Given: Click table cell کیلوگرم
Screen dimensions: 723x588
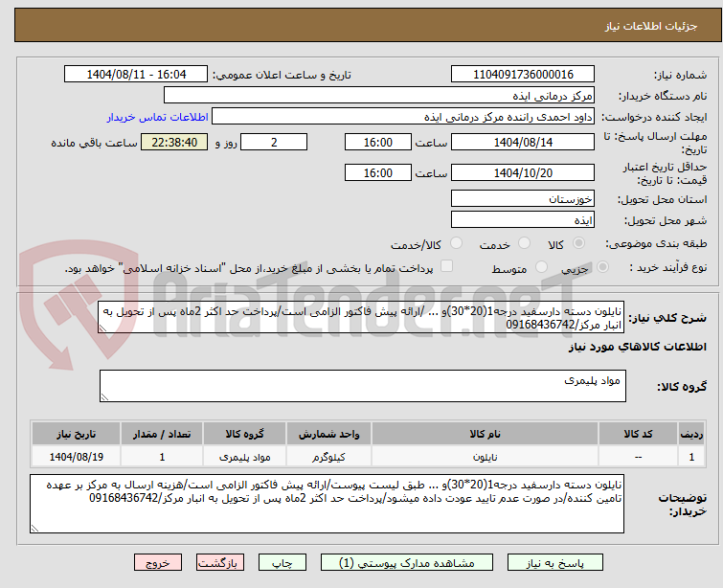Looking at the screenshot, I should tap(328, 457).
